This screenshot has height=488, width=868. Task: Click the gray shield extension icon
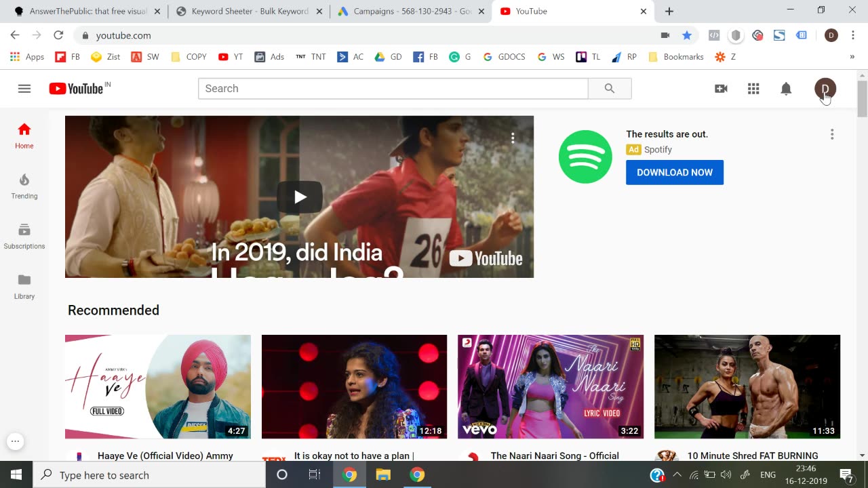736,35
